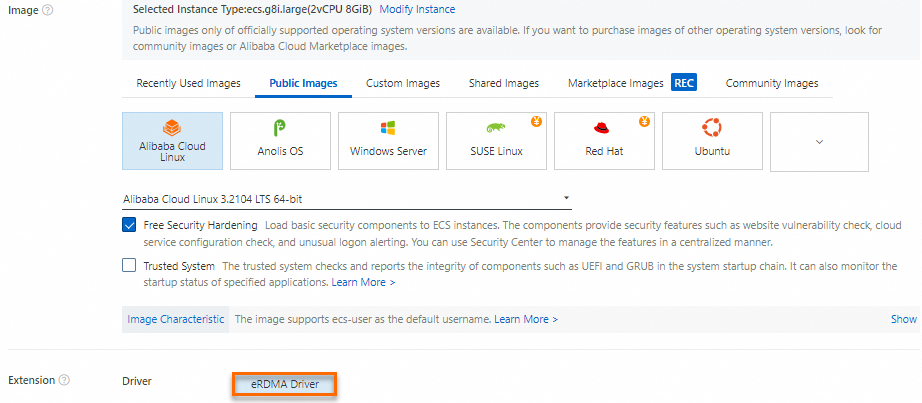Click the help icon next to Extension
Image resolution: width=922 pixels, height=403 pixels.
pyautogui.click(x=65, y=380)
